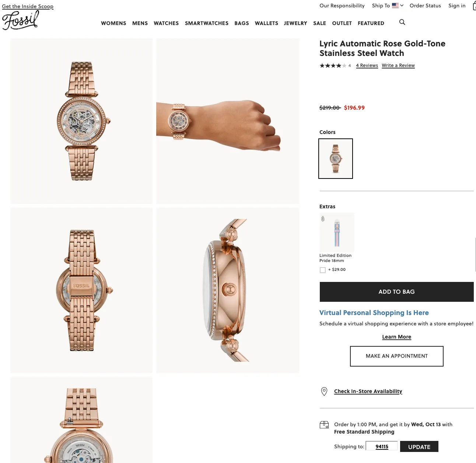Open the watch-on-wrist product image
Image resolution: width=476 pixels, height=463 pixels.
pyautogui.click(x=228, y=121)
